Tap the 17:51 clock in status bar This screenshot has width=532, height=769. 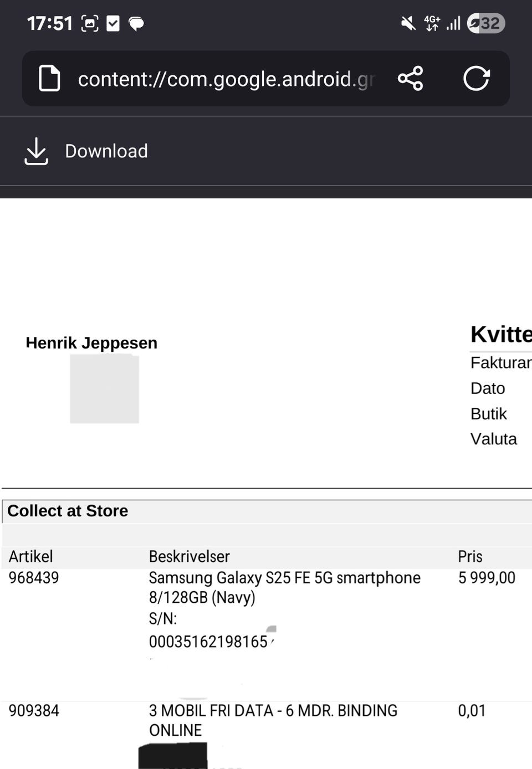pos(50,23)
